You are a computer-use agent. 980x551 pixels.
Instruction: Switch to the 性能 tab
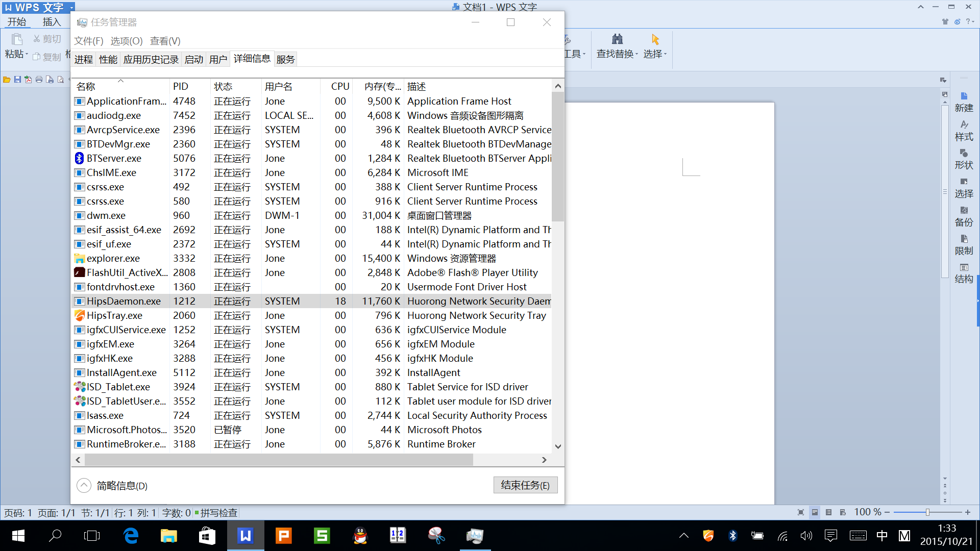click(108, 60)
